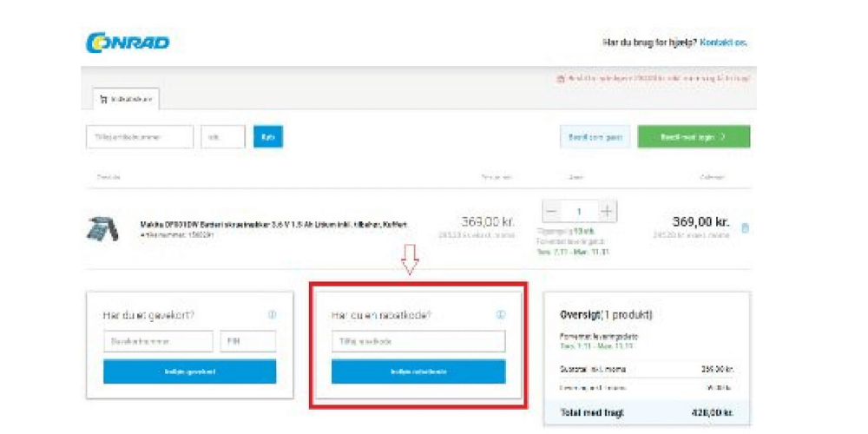Viewport: 868px width, 434px height.
Task: Click the 'Kontakt os' link
Action: [x=723, y=43]
